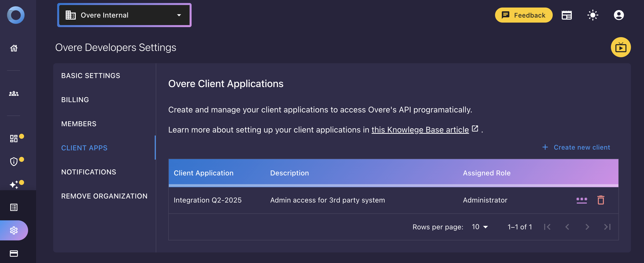Click the Overe Client Applications heading
This screenshot has height=263, width=644.
[226, 84]
